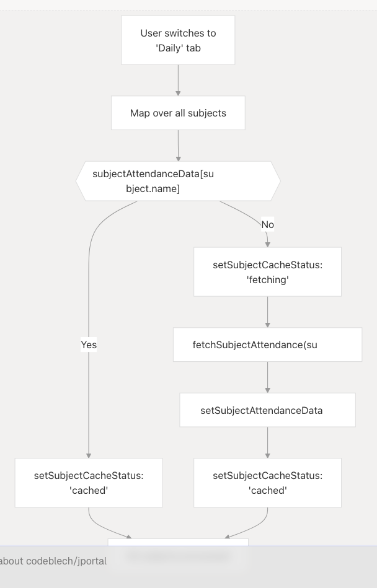This screenshot has height=588, width=377.
Task: Select the setSubjectCacheStatus 'fetching' node
Action: tap(267, 272)
